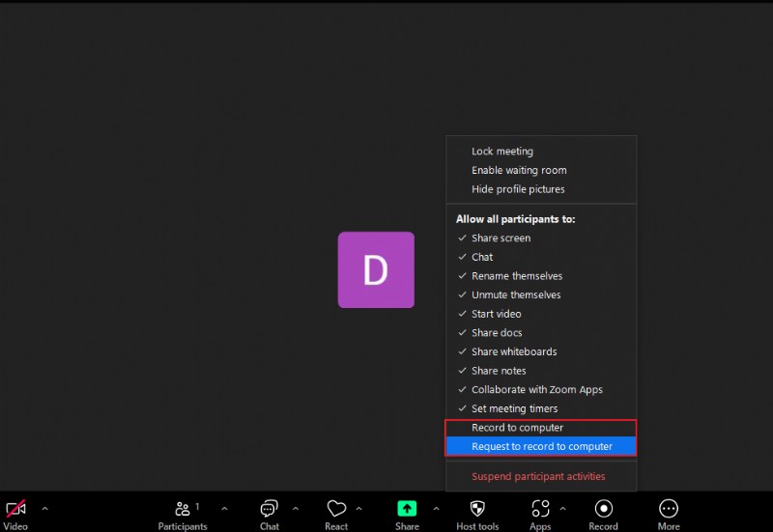
Task: Click Suspend participant activities
Action: click(538, 477)
